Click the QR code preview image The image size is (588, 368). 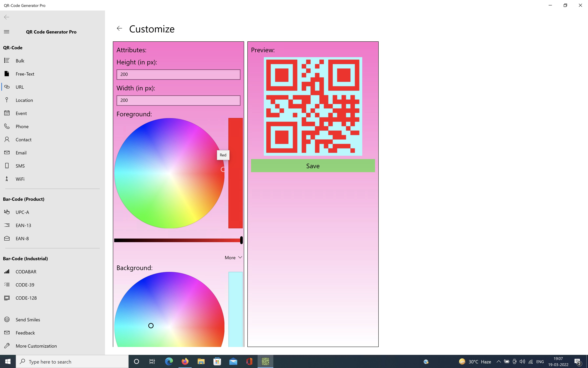[313, 106]
